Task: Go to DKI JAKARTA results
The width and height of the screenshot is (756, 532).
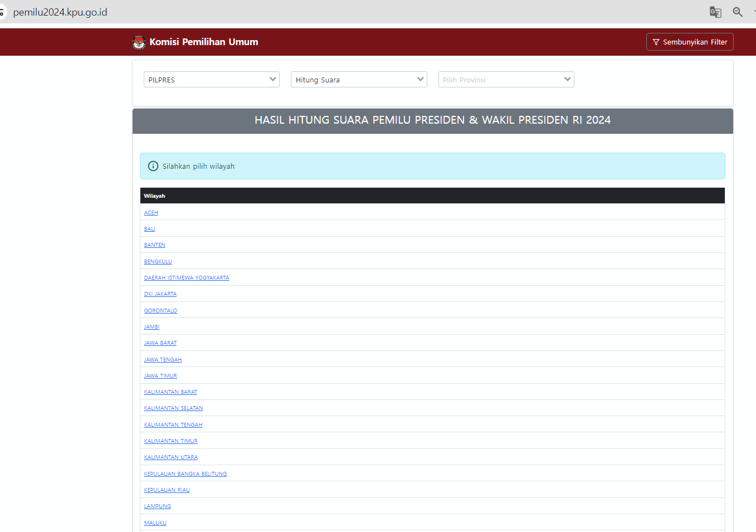Action: 160,294
